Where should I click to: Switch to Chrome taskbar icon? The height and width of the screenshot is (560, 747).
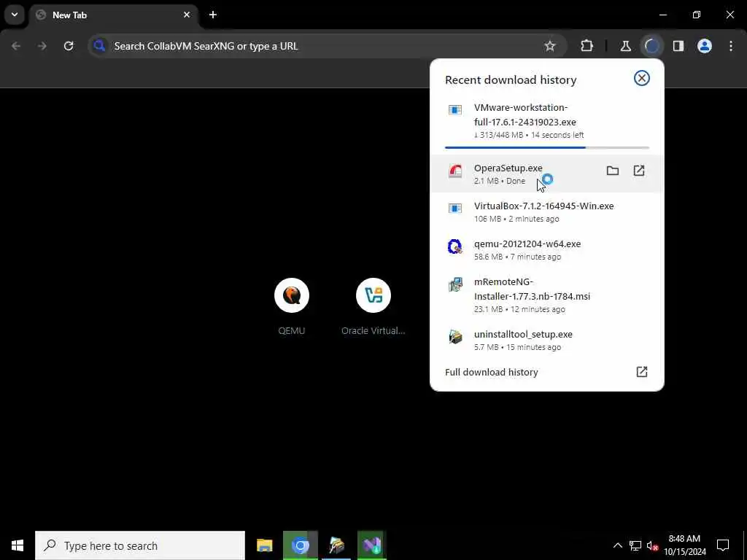pos(300,545)
